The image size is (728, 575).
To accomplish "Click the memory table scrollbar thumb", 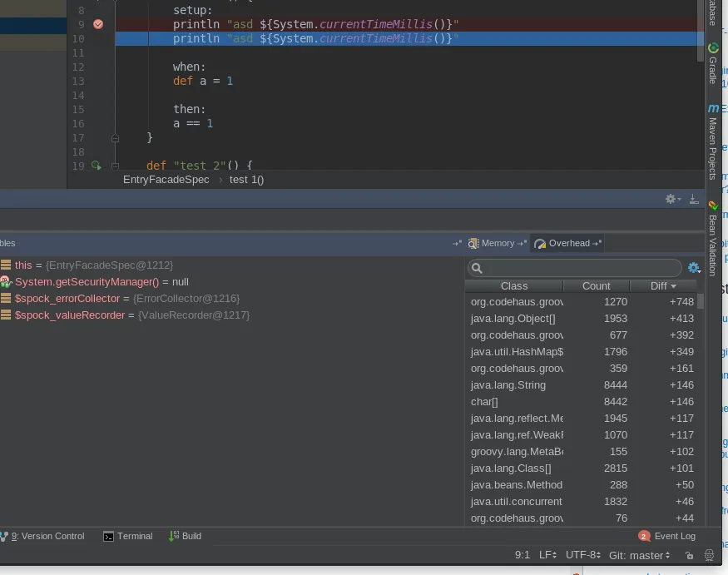I will tap(701, 301).
